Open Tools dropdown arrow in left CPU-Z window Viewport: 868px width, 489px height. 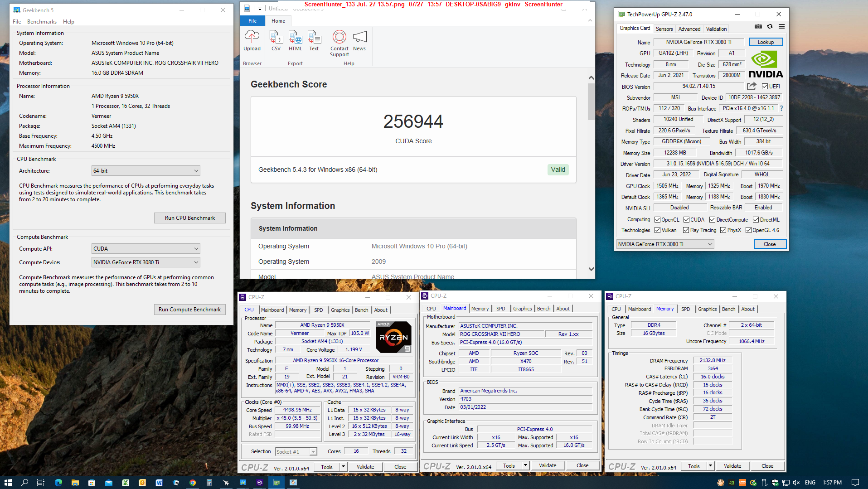[x=343, y=467]
